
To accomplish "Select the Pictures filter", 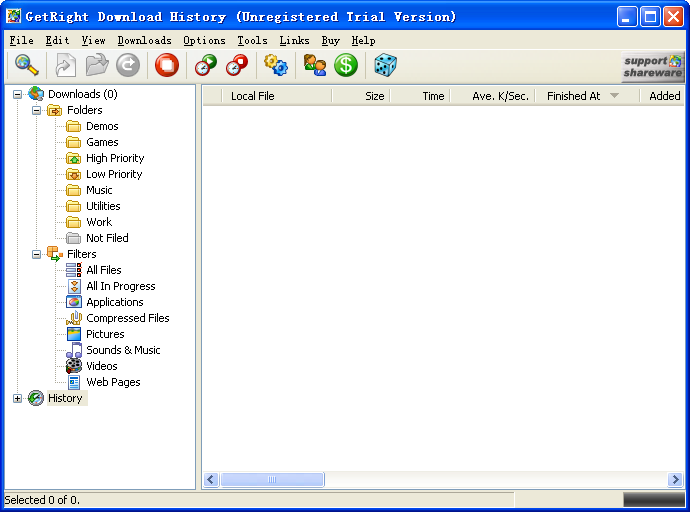I will [105, 334].
